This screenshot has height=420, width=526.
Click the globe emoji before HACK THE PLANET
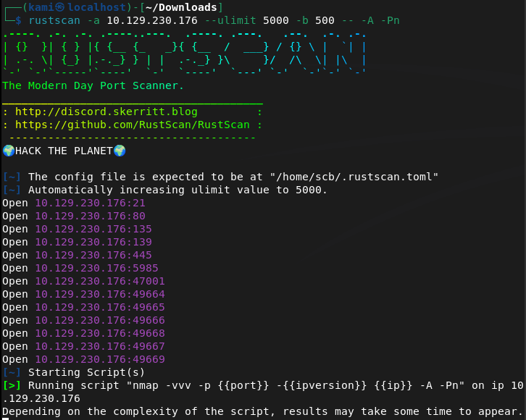pyautogui.click(x=9, y=151)
